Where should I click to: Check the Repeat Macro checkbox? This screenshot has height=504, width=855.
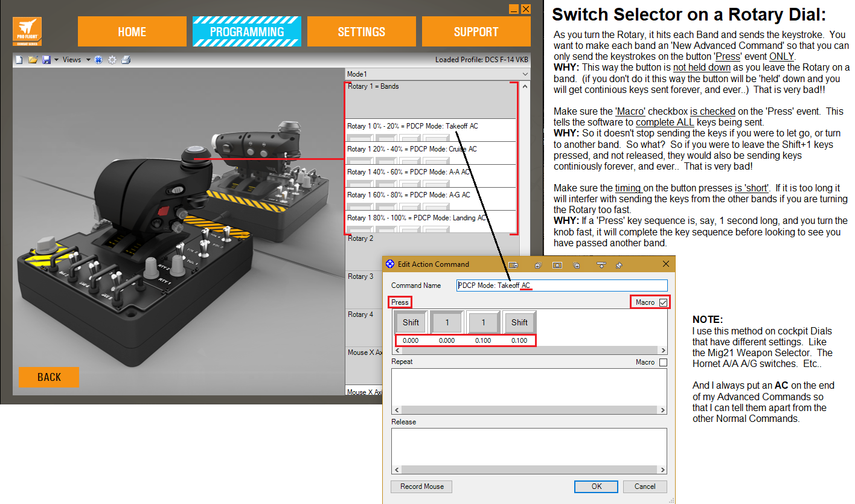[664, 363]
